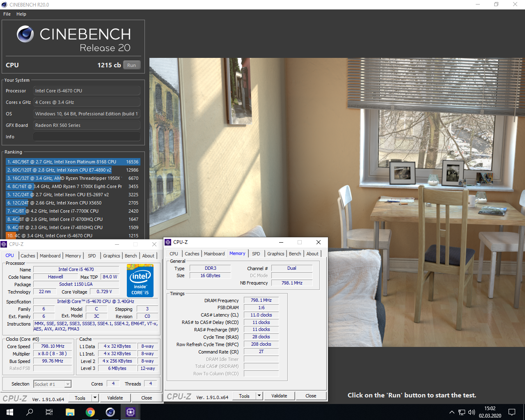Run the Cinebench CPU test
The width and height of the screenshot is (525, 420).
click(132, 65)
